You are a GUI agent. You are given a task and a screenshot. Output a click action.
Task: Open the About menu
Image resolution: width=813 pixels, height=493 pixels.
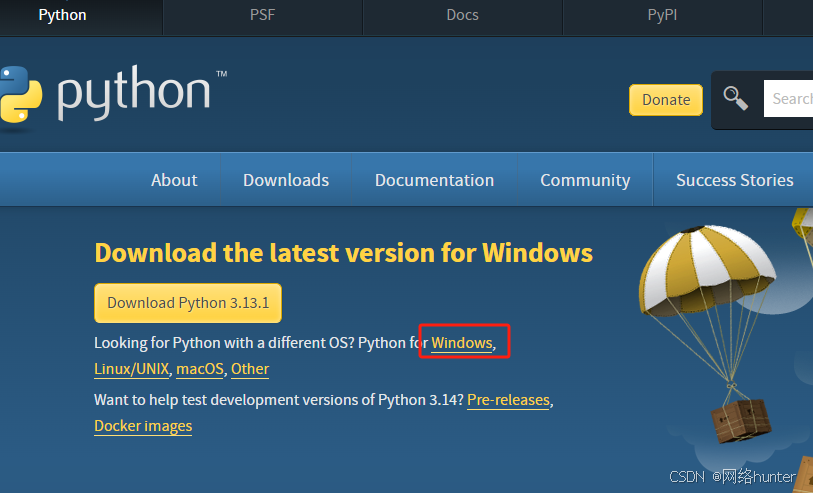pos(174,180)
